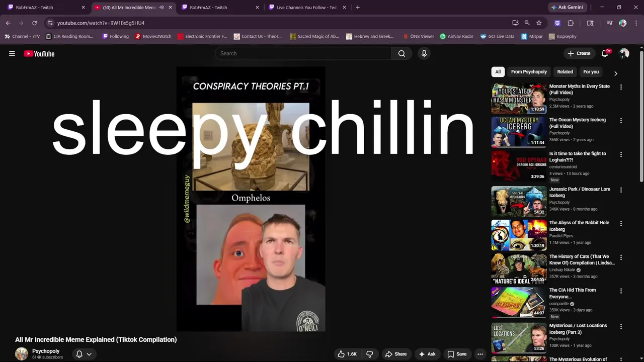Open The CIA Hid This thumbnail

pyautogui.click(x=519, y=302)
